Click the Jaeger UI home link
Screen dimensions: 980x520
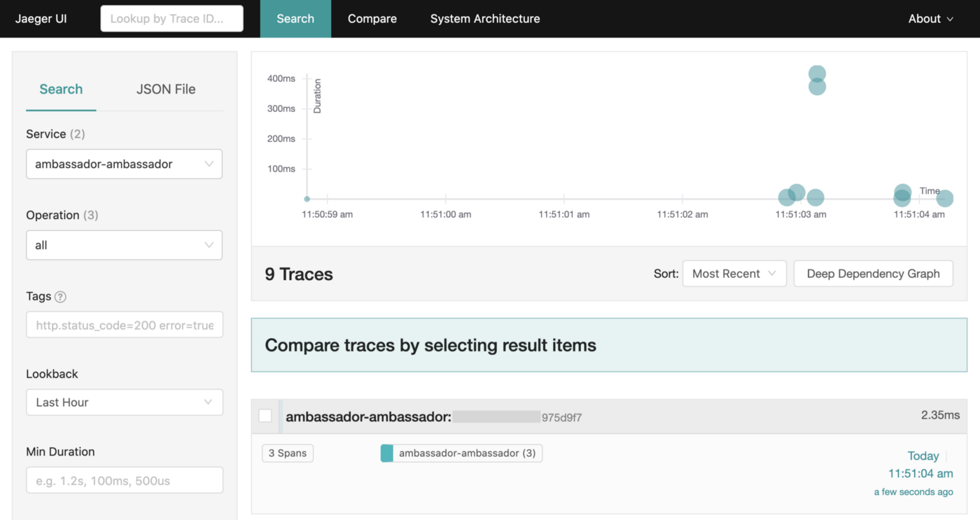click(x=41, y=19)
